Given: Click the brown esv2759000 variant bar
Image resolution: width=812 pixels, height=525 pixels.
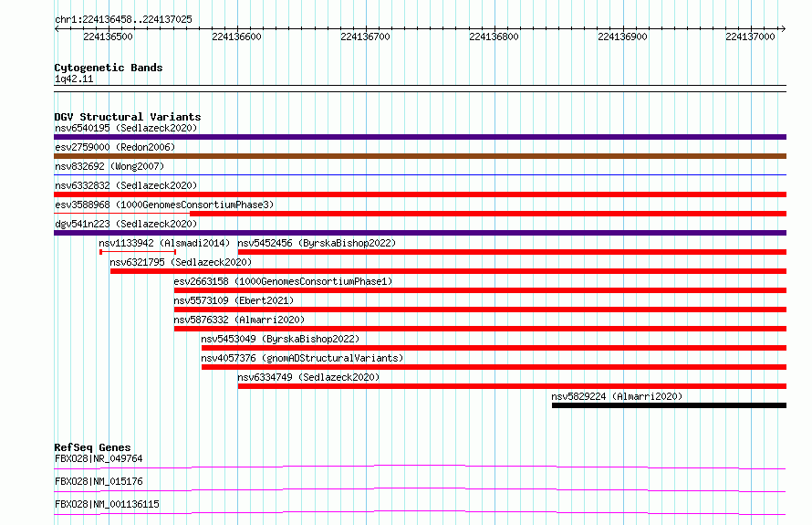Looking at the screenshot, I should point(420,156).
